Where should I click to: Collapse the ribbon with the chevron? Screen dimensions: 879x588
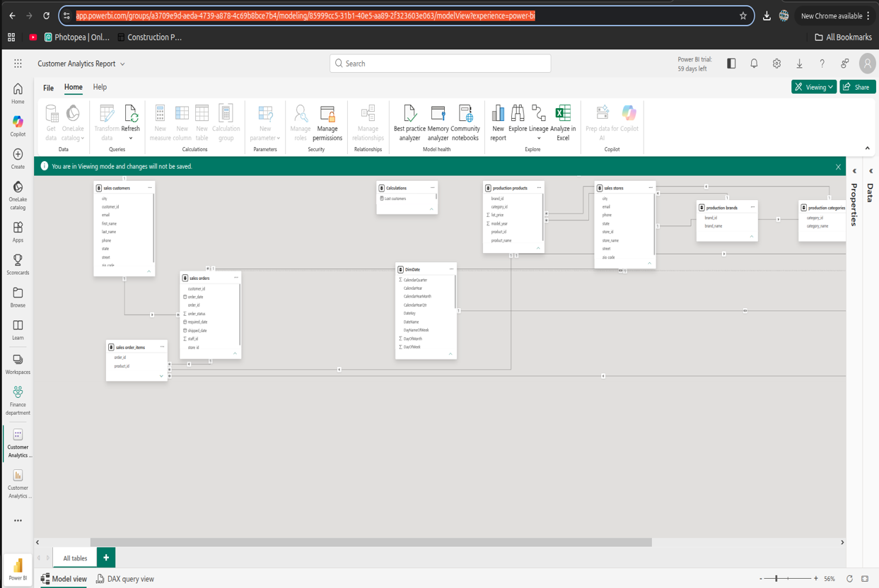(868, 148)
